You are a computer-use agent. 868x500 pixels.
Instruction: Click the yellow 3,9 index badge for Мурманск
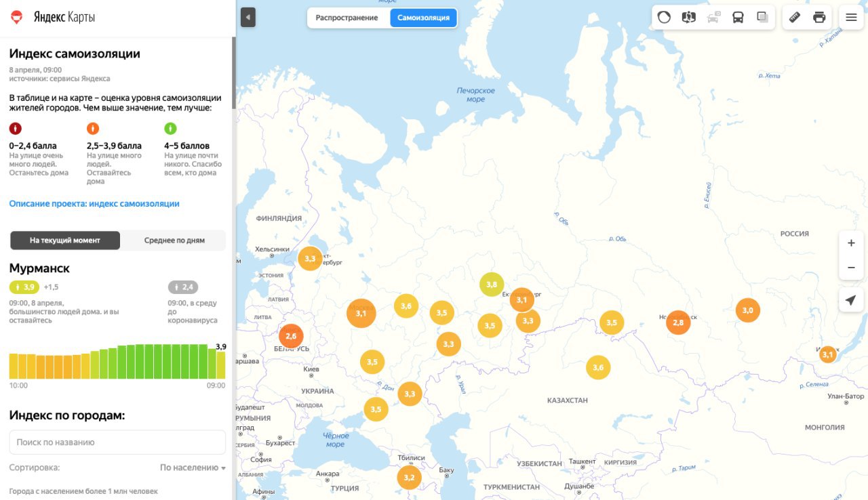[x=24, y=287]
